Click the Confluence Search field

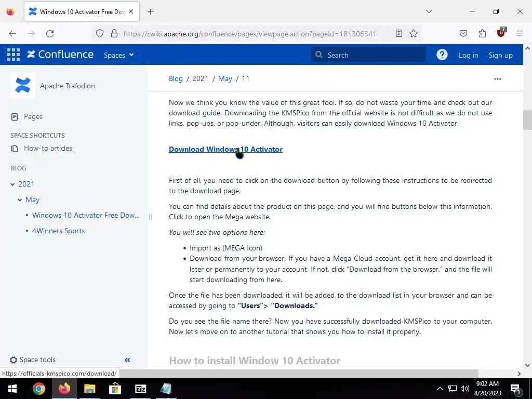tap(368, 55)
